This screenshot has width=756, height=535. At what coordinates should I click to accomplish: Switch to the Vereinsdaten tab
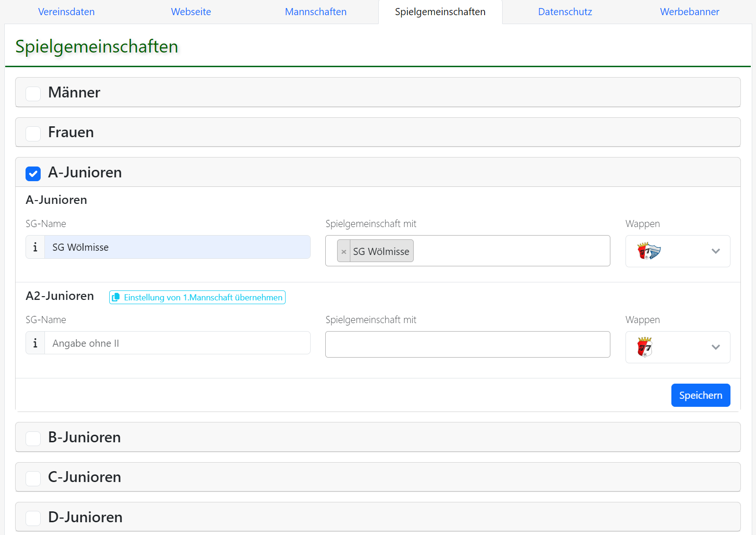(x=66, y=12)
